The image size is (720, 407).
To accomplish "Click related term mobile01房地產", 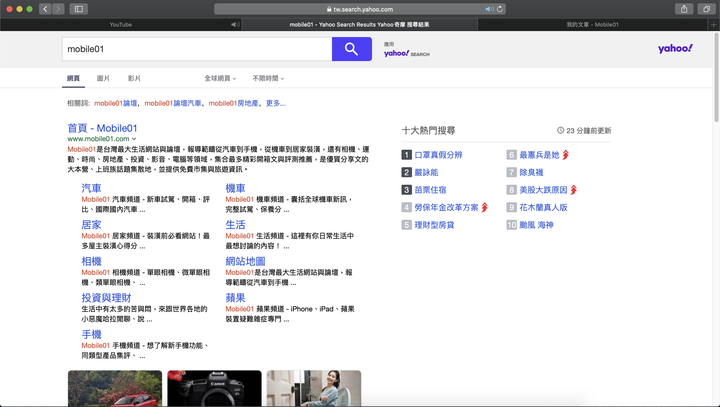I will (233, 103).
